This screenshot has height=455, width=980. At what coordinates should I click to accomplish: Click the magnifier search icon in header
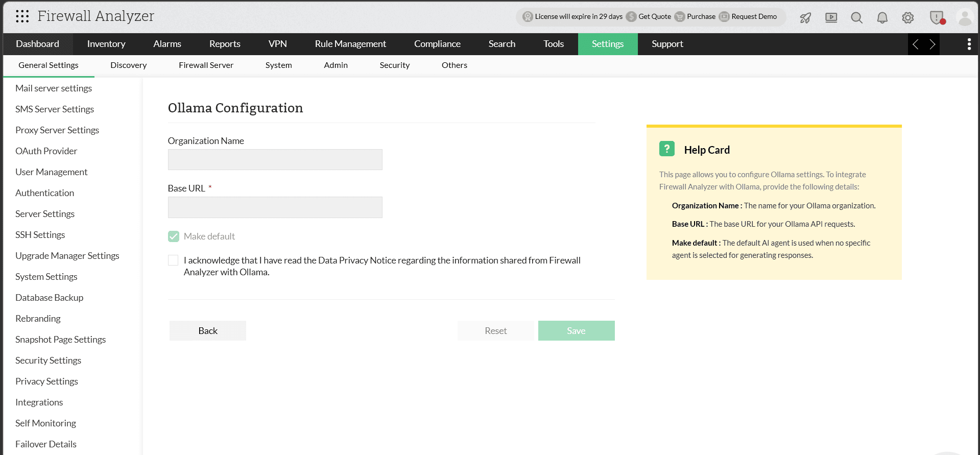856,18
